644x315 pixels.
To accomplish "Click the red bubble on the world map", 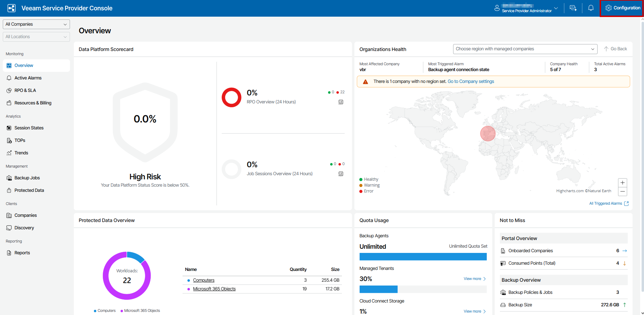I will click(487, 134).
